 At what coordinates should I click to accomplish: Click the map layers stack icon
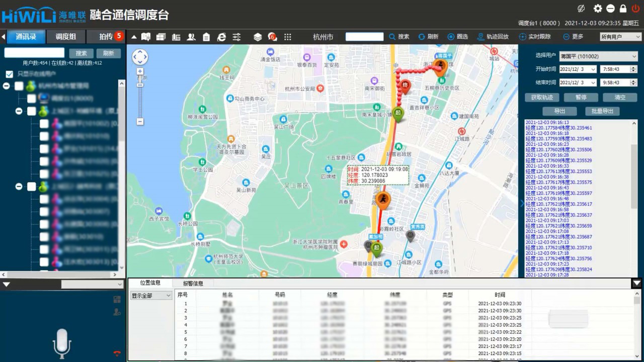pyautogui.click(x=258, y=37)
